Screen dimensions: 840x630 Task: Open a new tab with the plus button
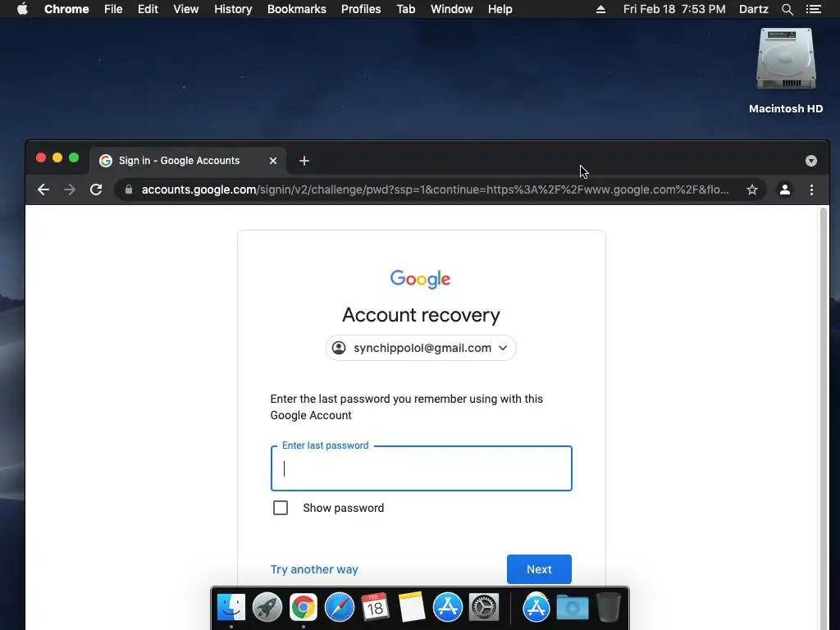[304, 161]
